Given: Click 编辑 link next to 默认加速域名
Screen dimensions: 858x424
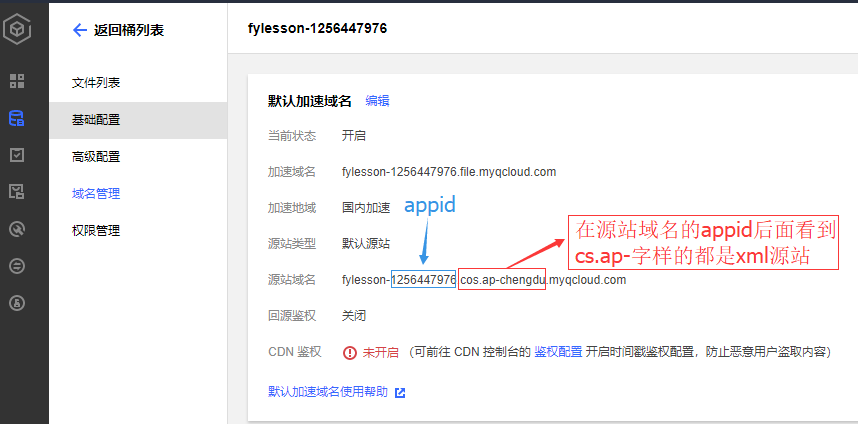Looking at the screenshot, I should point(377,101).
